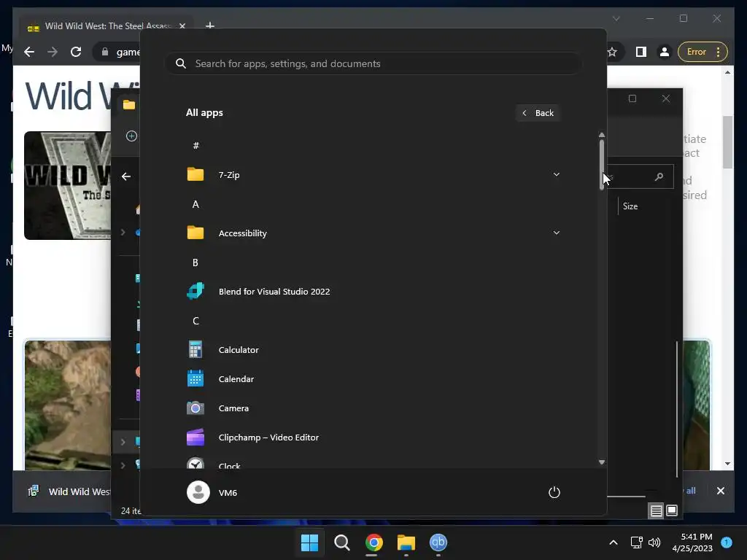
Task: Click the All apps list scrollbar
Action: [x=602, y=165]
